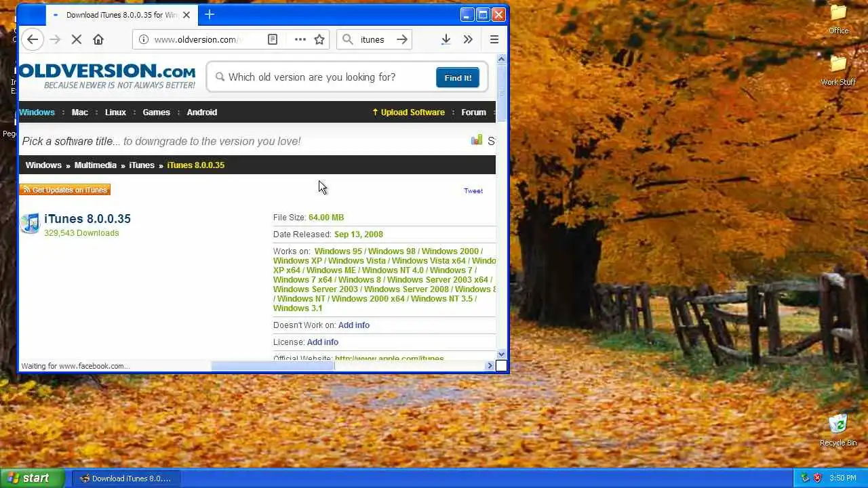Click the OldVersion.com logo

(107, 76)
